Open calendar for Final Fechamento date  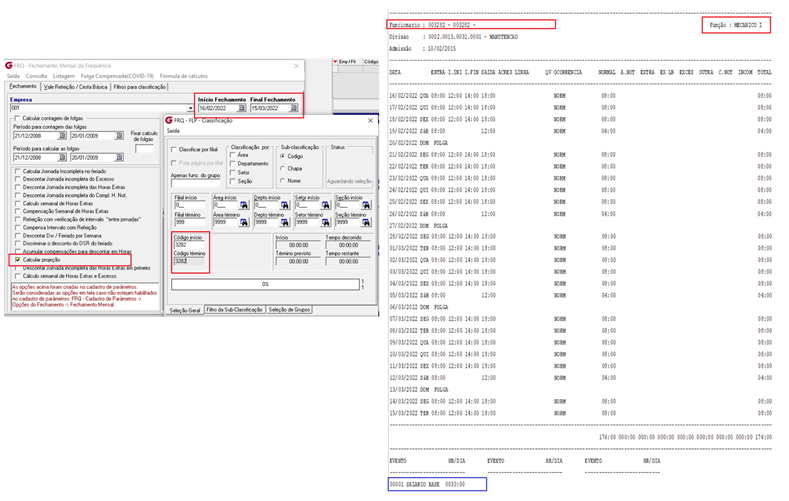point(294,108)
